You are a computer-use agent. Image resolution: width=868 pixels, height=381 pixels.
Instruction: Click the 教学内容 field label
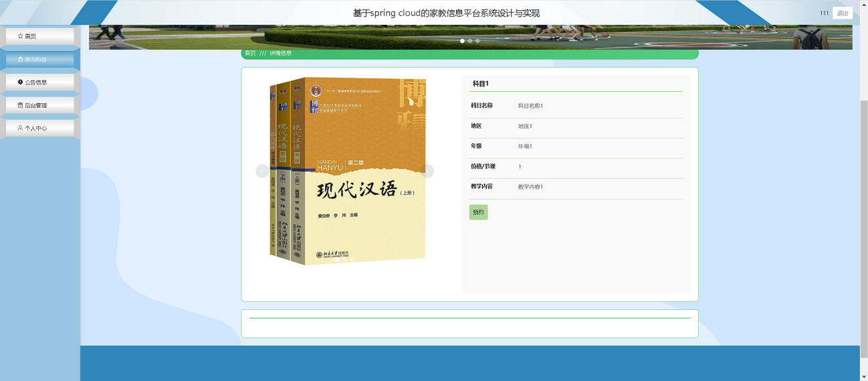481,185
